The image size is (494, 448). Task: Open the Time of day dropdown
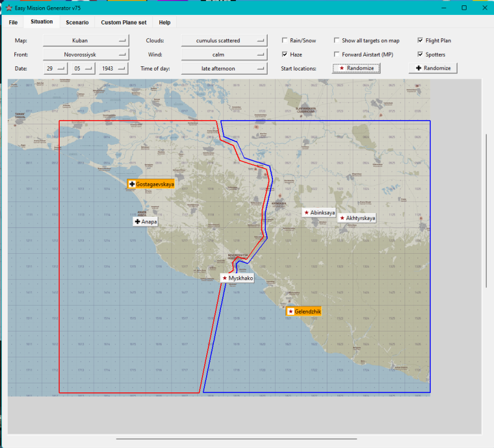223,69
